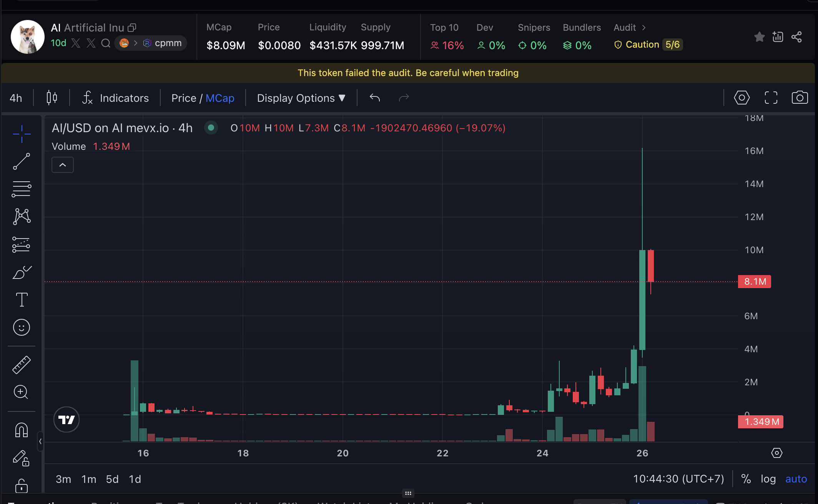Open chart settings hexagon in toolbar
Viewport: 818px width, 504px height.
(742, 98)
